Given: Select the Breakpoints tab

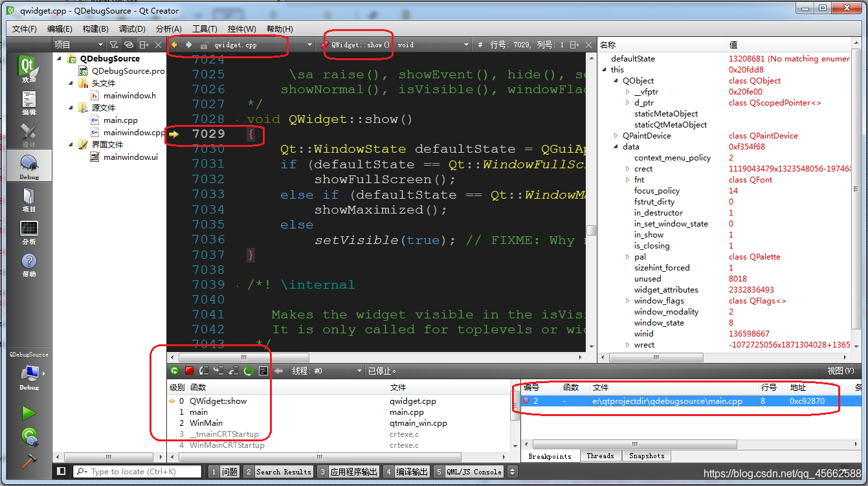Looking at the screenshot, I should point(550,456).
